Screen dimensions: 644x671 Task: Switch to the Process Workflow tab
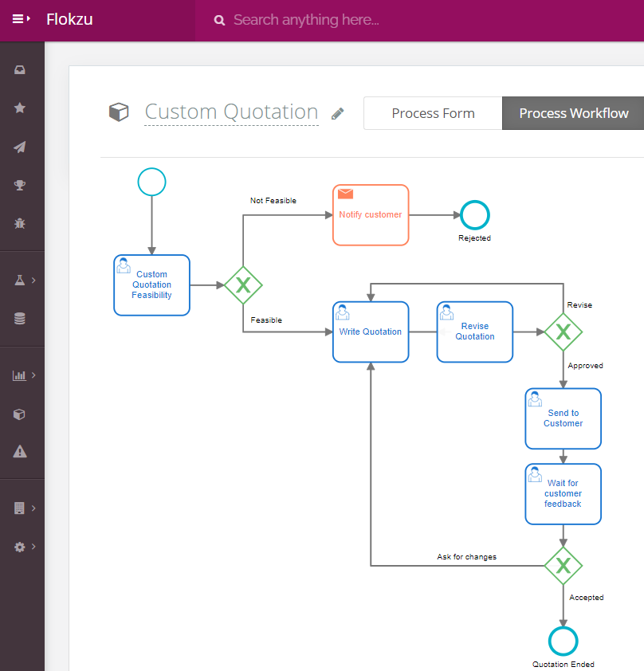[x=573, y=113]
